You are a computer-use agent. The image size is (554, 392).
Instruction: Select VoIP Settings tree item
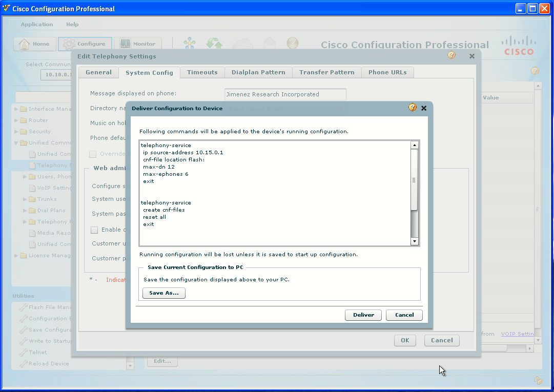(x=51, y=188)
